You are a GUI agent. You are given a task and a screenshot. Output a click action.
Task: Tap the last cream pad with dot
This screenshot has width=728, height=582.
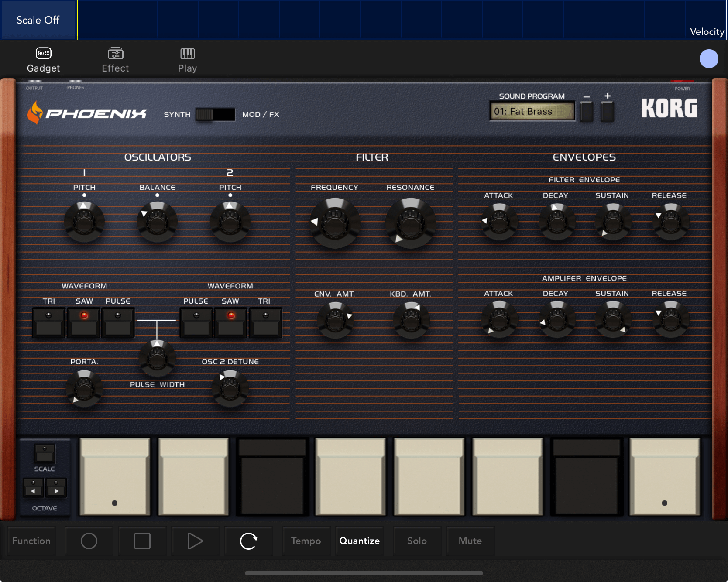(x=665, y=477)
